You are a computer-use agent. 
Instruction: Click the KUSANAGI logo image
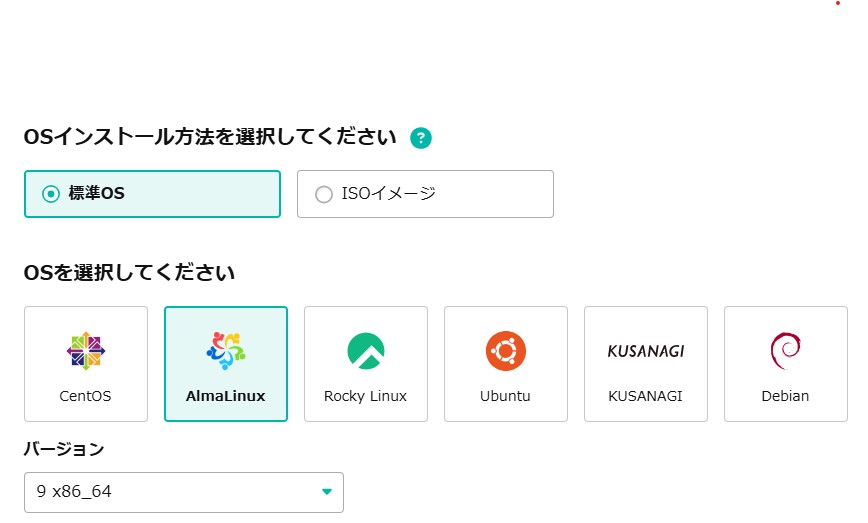[x=645, y=351]
